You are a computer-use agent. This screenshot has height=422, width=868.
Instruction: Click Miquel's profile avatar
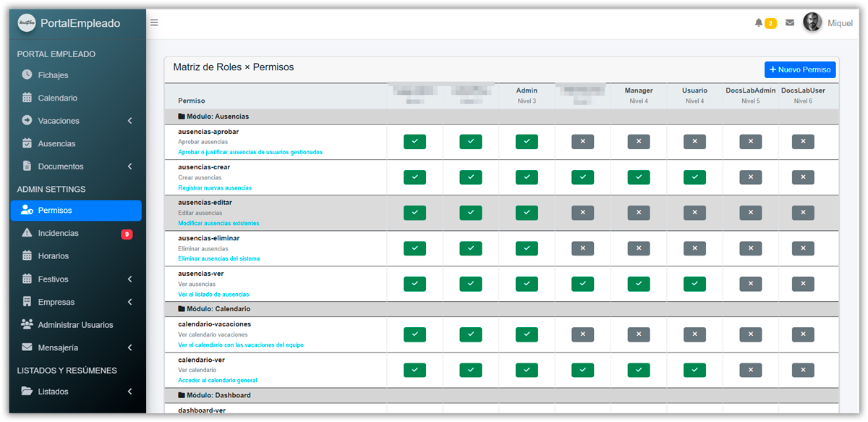tap(812, 22)
